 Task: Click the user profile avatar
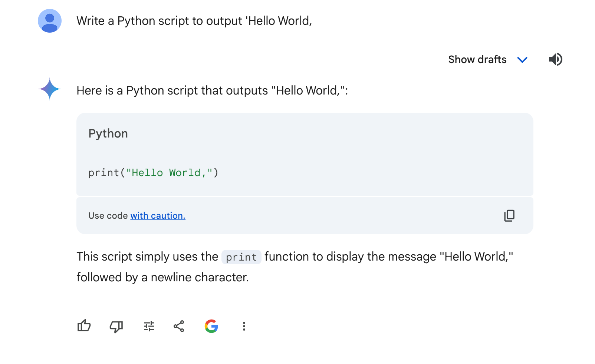click(x=49, y=21)
